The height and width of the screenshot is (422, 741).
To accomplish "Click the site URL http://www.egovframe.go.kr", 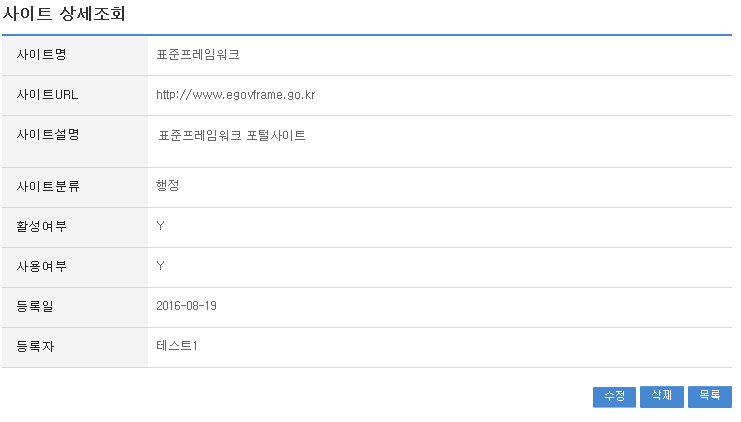I will coord(236,96).
